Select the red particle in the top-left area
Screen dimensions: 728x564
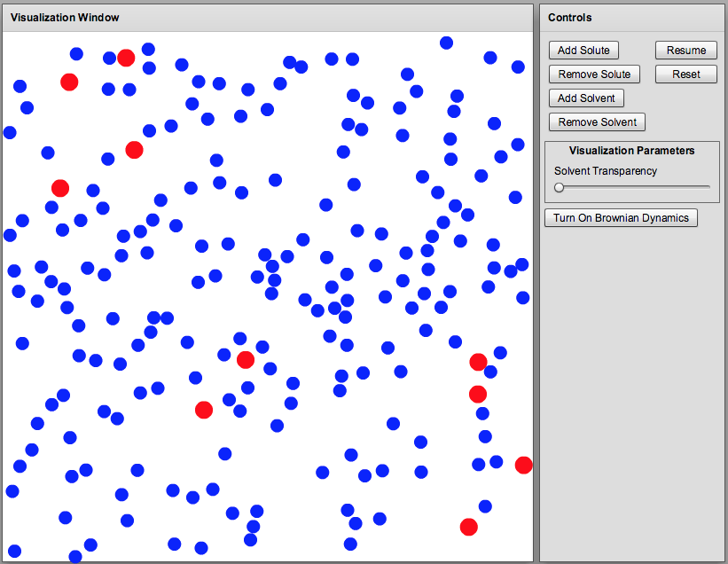(69, 82)
